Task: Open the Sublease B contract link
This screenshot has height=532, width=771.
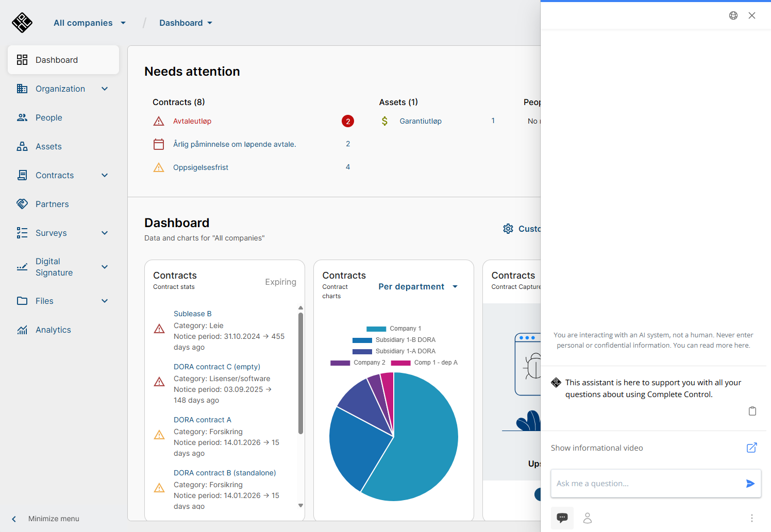Action: click(192, 314)
